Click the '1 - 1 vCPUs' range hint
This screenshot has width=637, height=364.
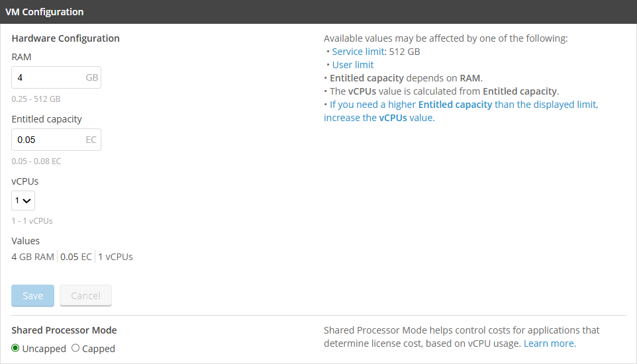point(32,220)
